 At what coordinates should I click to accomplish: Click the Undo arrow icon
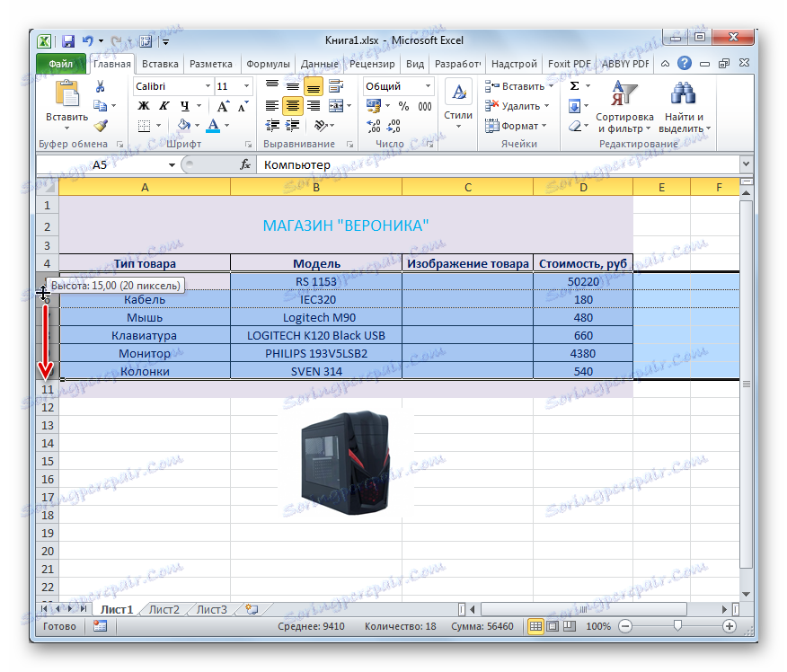click(88, 41)
